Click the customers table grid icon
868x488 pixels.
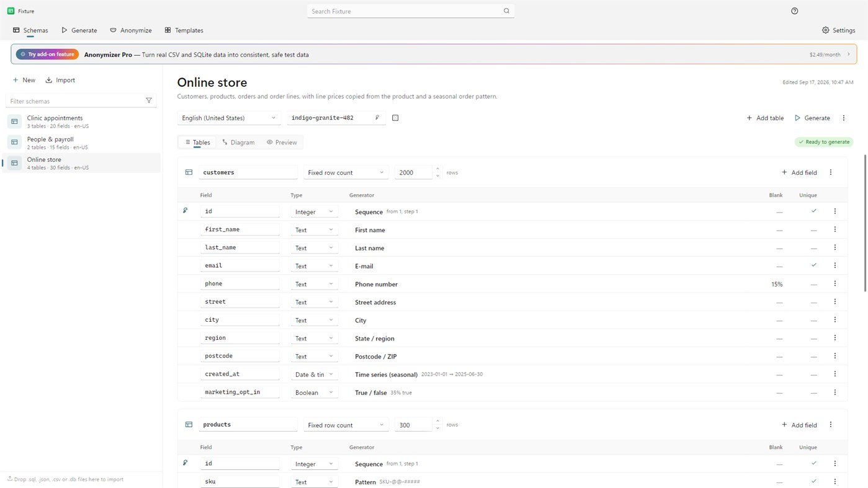(189, 172)
